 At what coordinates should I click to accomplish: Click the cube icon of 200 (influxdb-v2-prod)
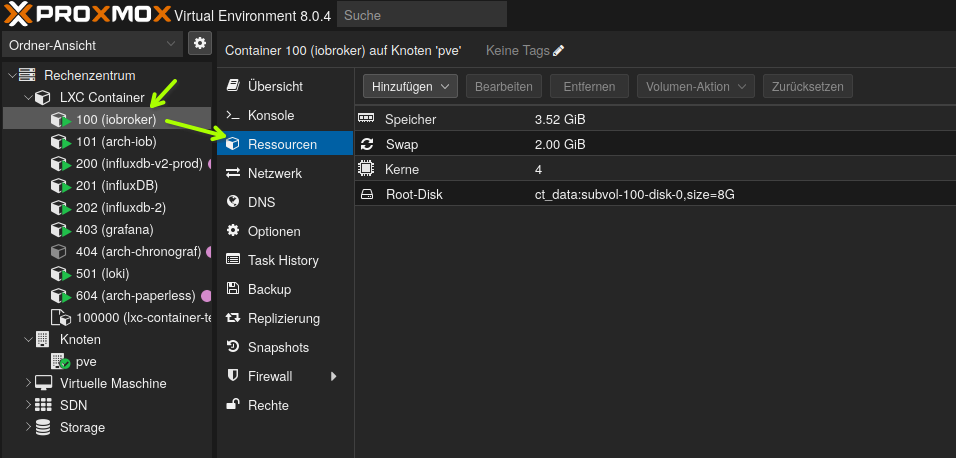(60, 164)
